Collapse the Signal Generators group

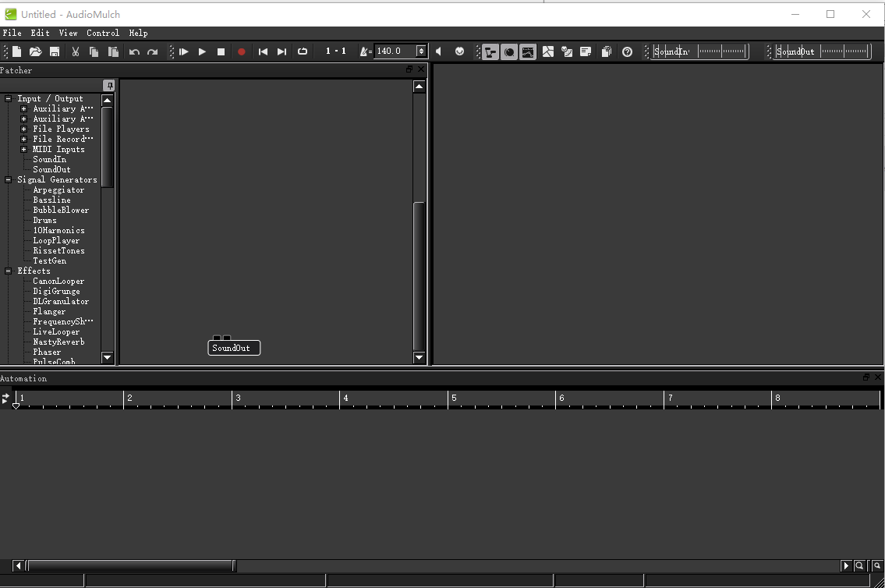(9, 179)
